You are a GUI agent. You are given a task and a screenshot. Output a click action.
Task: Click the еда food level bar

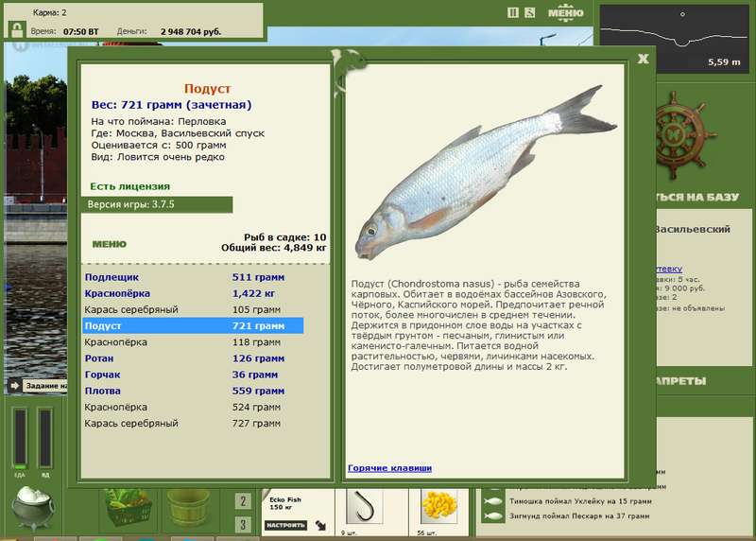pyautogui.click(x=20, y=438)
